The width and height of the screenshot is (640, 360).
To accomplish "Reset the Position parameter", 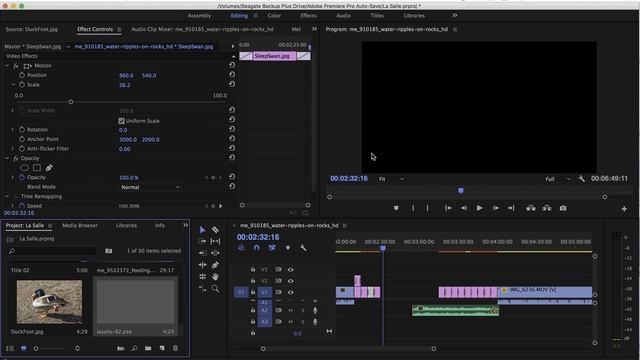I will (232, 75).
